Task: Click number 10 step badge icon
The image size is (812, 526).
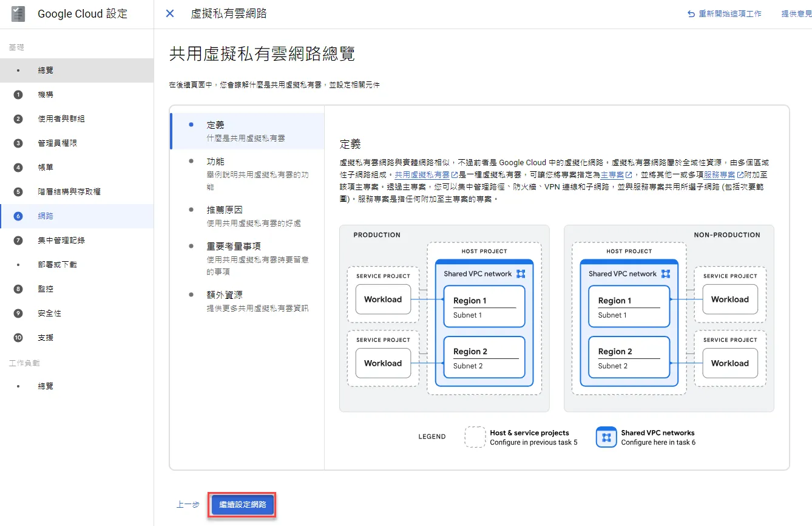Action: [18, 338]
